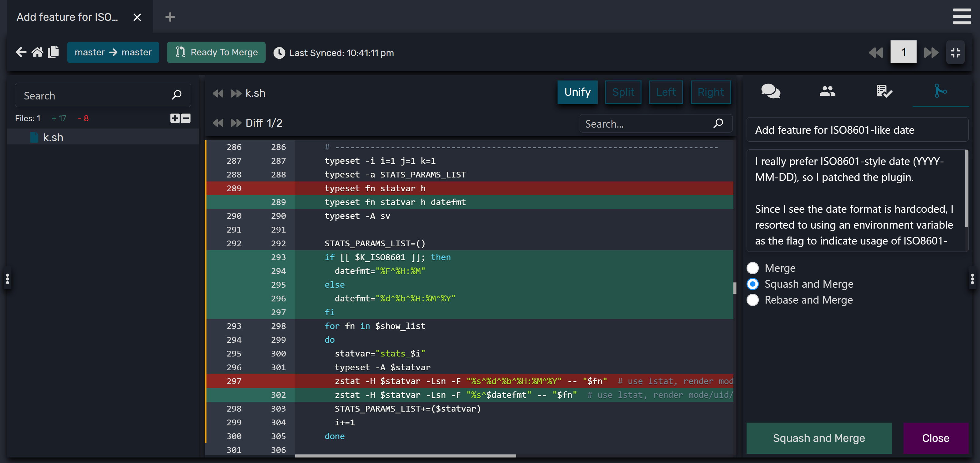
Task: Switch to Split diff view
Action: pos(623,92)
